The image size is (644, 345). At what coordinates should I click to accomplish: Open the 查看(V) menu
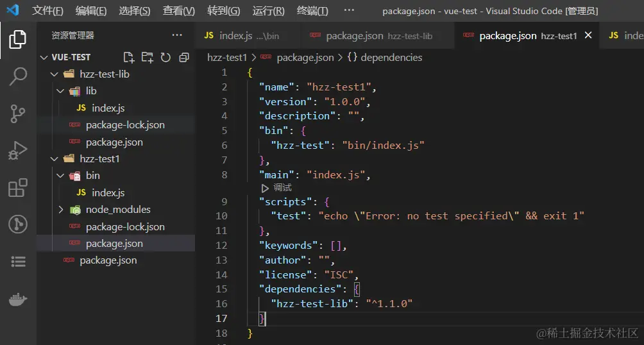coord(179,11)
